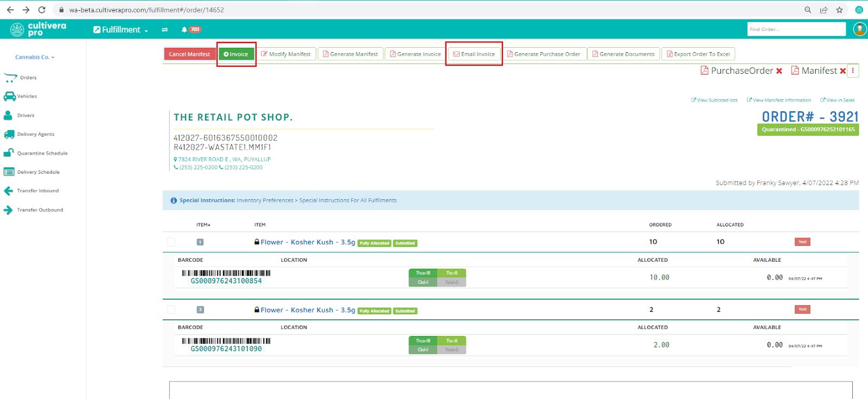Click the Drivers person icon
The image size is (868, 399).
coord(8,115)
